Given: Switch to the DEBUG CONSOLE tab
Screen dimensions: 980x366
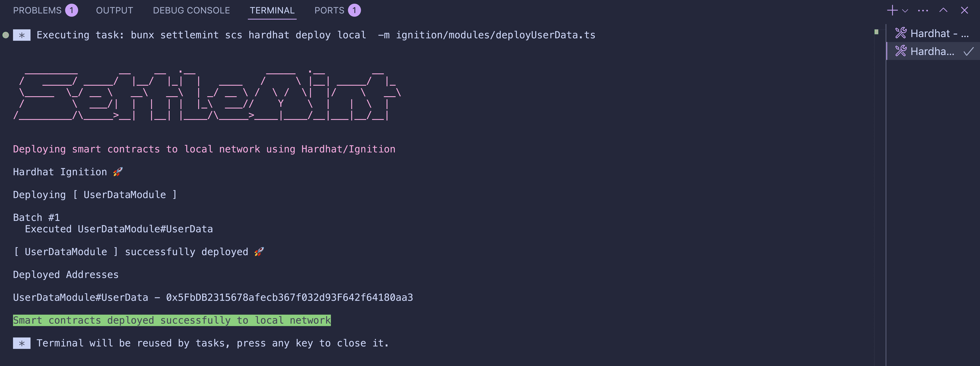Looking at the screenshot, I should tap(191, 10).
